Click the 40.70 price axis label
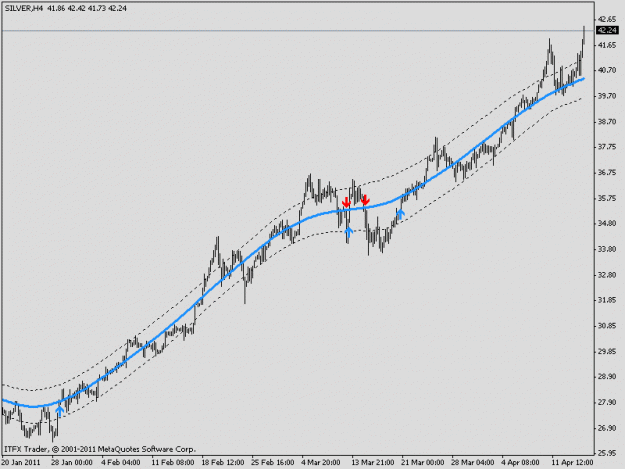Screen dimensions: 625x469 click(x=607, y=70)
